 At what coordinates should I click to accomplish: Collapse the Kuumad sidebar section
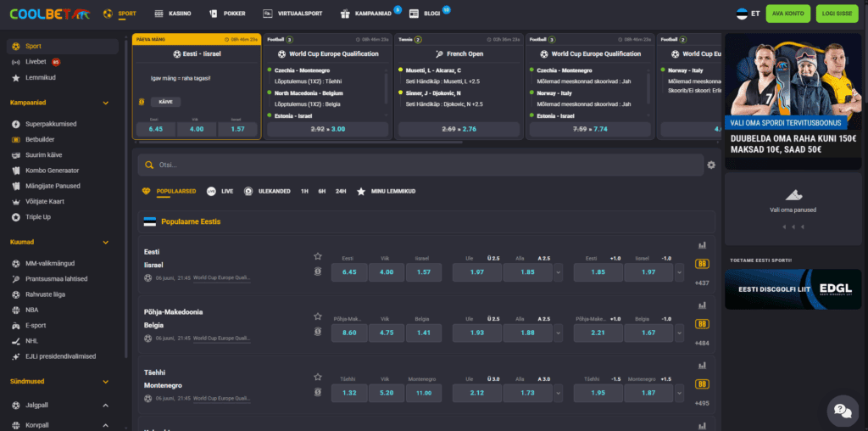tap(106, 243)
